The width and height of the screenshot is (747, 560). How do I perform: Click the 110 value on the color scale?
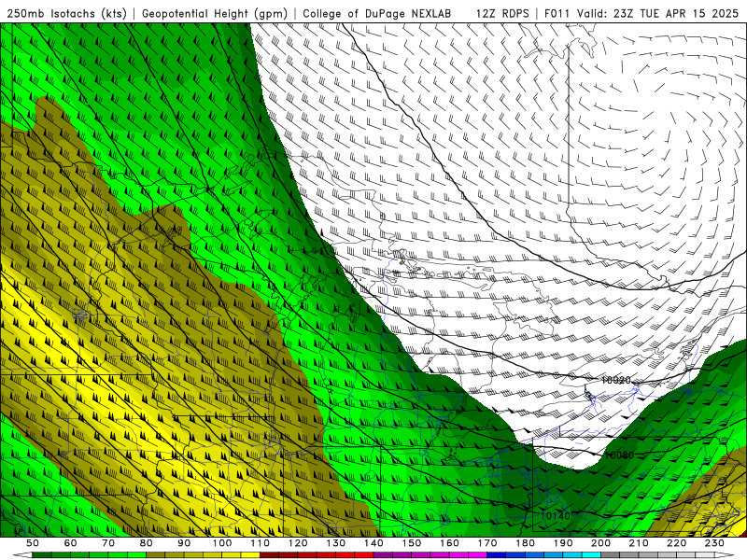(261, 543)
